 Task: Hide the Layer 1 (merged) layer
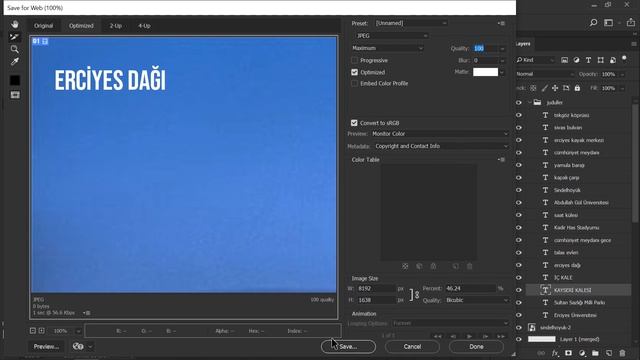click(519, 339)
